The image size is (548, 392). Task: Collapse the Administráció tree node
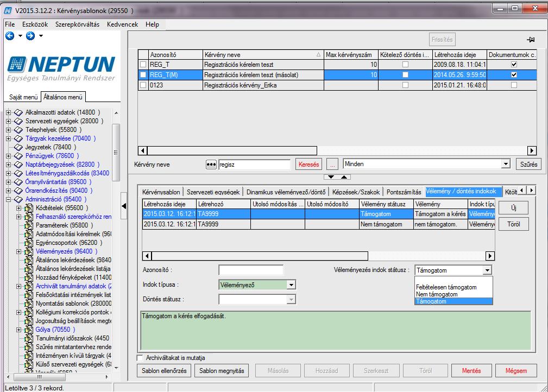pyautogui.click(x=8, y=199)
